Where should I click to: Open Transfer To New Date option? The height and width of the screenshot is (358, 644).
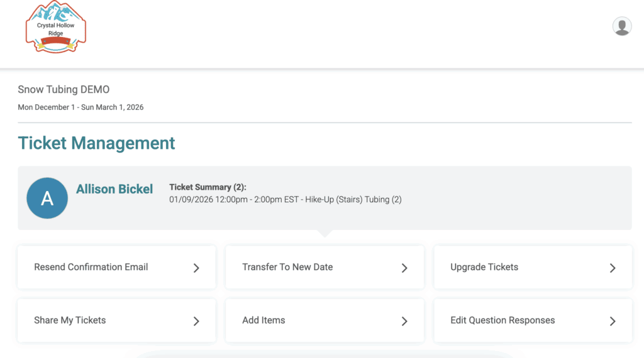[325, 268]
